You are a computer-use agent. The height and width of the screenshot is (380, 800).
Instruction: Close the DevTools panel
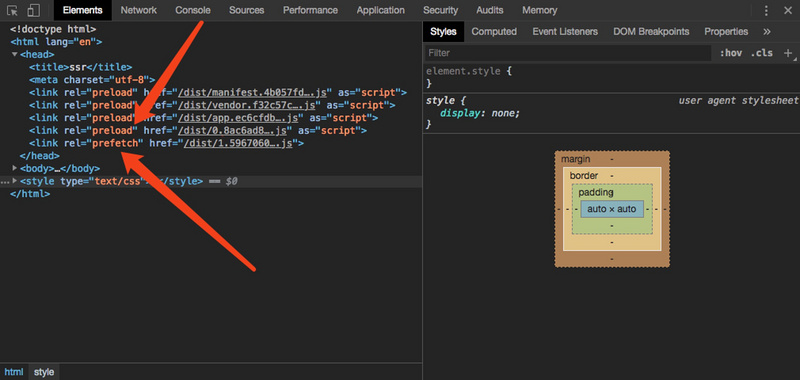(x=787, y=10)
